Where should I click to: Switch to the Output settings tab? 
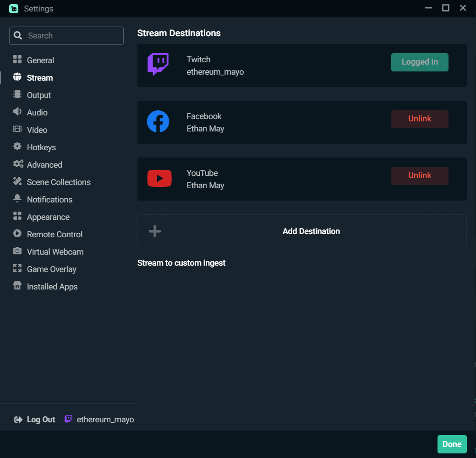point(39,95)
